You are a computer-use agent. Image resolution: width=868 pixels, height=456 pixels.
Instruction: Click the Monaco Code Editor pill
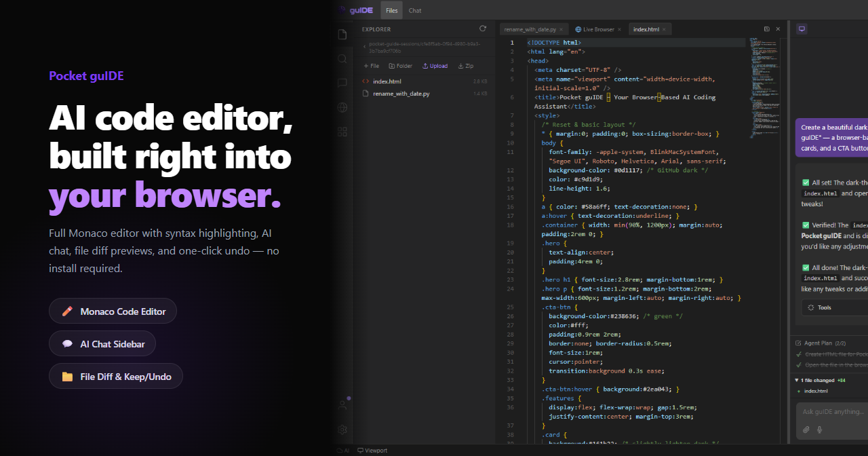coord(113,311)
